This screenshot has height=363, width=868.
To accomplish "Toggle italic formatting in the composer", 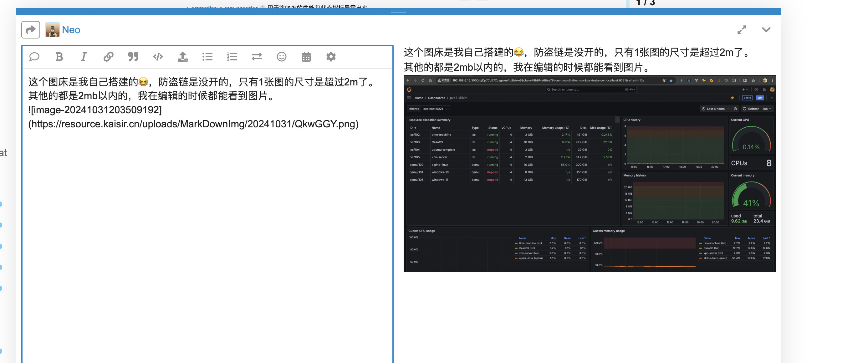I will [x=84, y=57].
